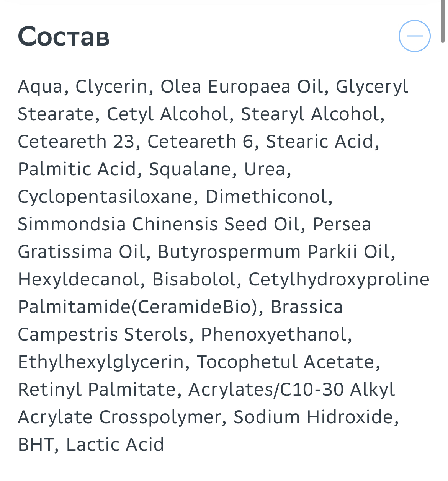Click the Lactic Acid ingredient
The image size is (448, 481).
(115, 445)
